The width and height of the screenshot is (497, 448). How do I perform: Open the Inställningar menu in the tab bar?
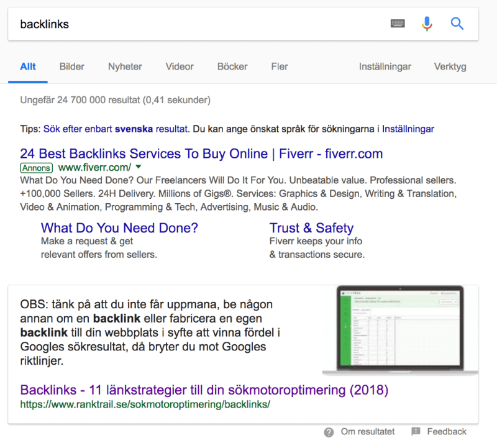click(x=385, y=66)
